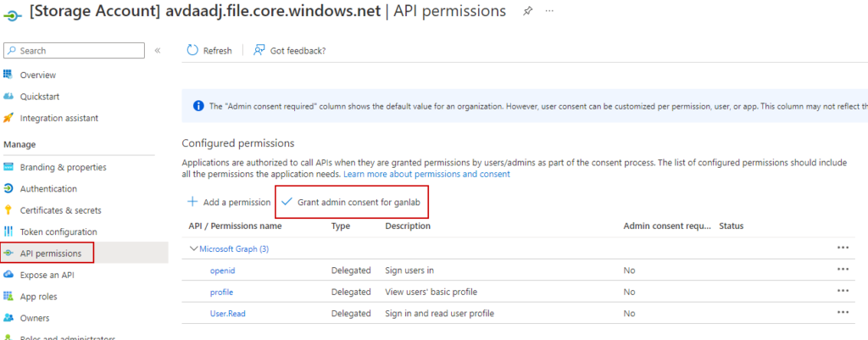Click the App roles icon
Screen dimensions: 868x340
(x=8, y=296)
